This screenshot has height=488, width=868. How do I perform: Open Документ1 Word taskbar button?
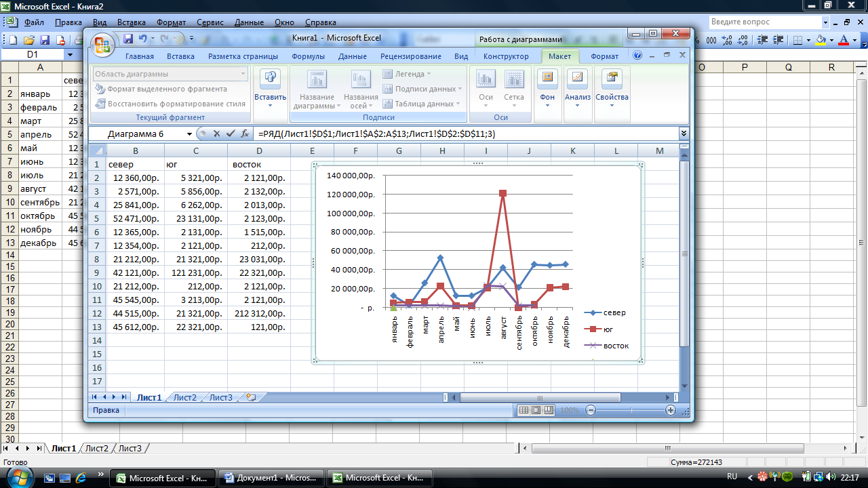[270, 478]
